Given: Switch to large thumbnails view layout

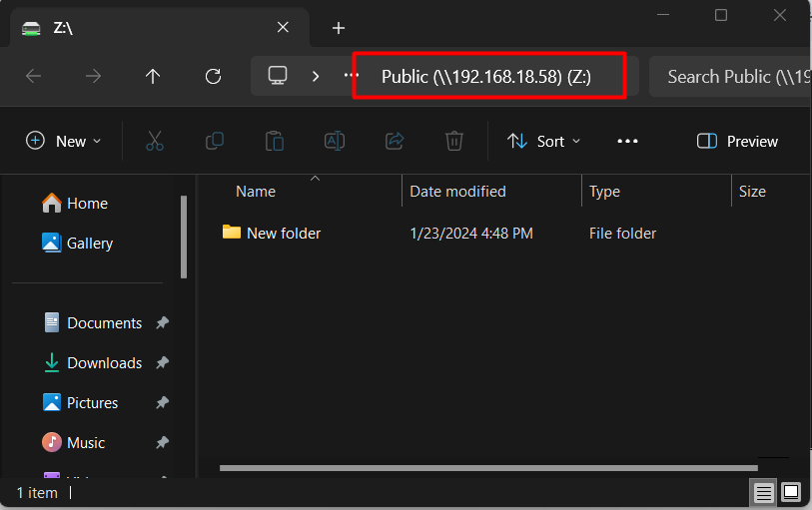Looking at the screenshot, I should pos(791,492).
